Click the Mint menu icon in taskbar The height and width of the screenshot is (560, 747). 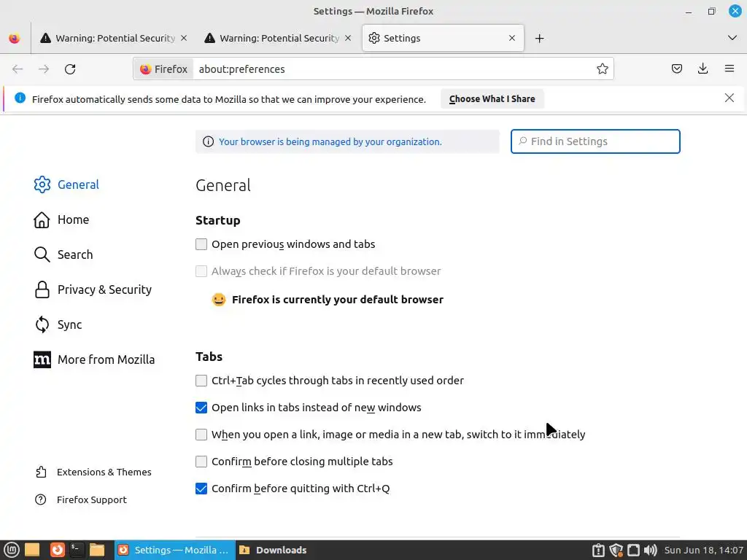12,550
